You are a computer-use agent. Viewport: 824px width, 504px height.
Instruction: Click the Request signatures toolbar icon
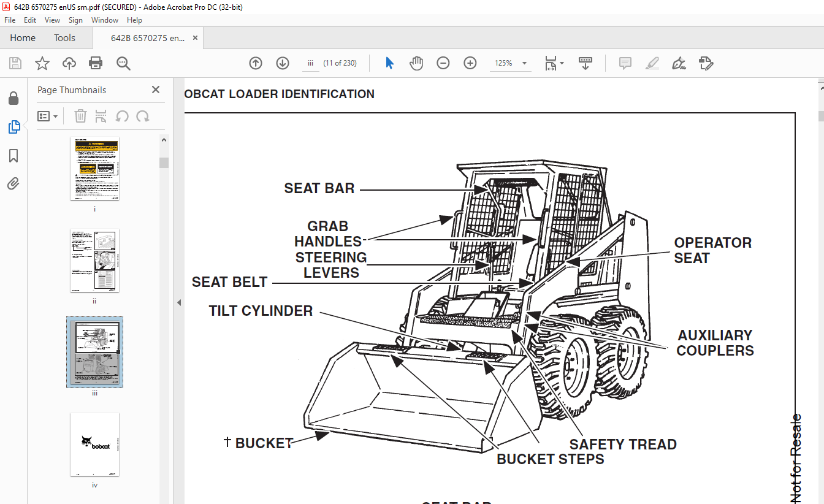click(706, 63)
